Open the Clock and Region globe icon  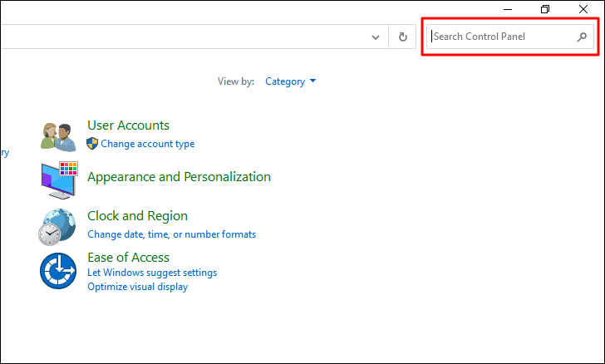[x=57, y=225]
